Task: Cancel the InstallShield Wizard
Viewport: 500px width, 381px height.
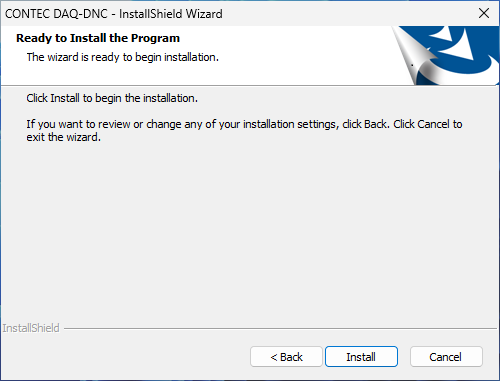Action: tap(446, 357)
